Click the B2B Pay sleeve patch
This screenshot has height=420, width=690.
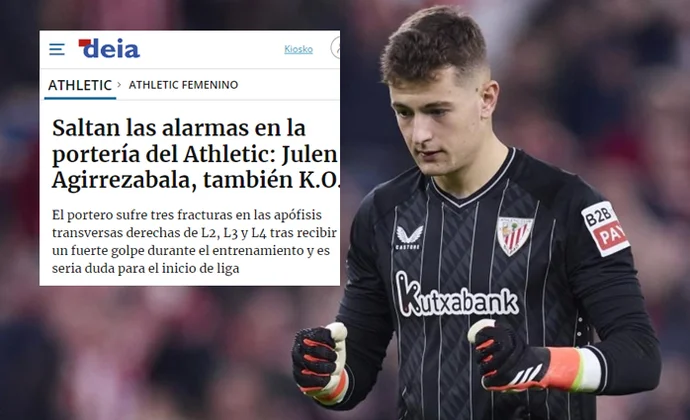tap(606, 228)
